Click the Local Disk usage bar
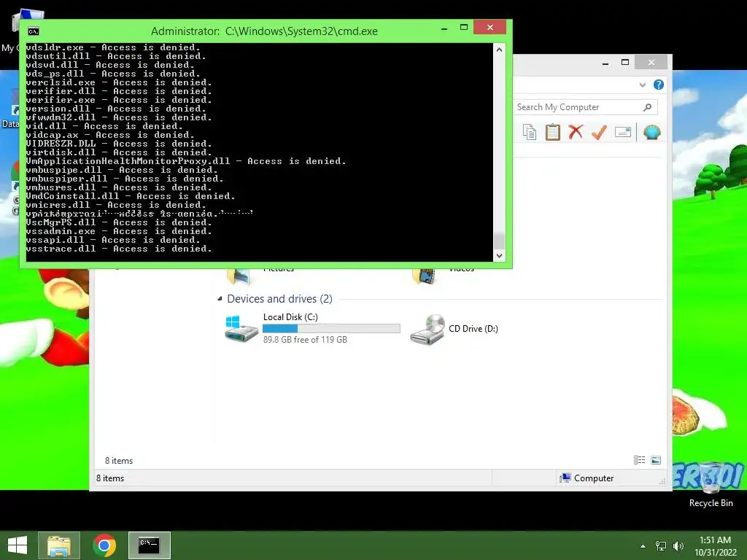Screen dimensions: 747x560 pos(331,329)
